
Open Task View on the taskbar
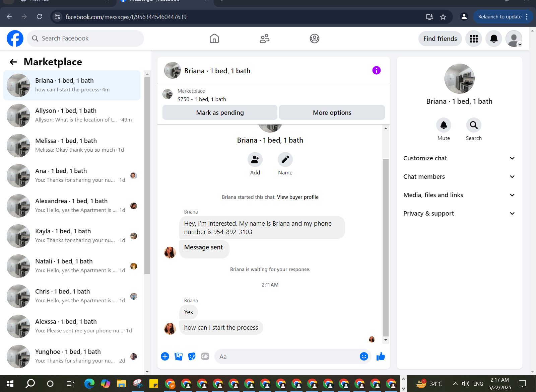[x=70, y=384]
